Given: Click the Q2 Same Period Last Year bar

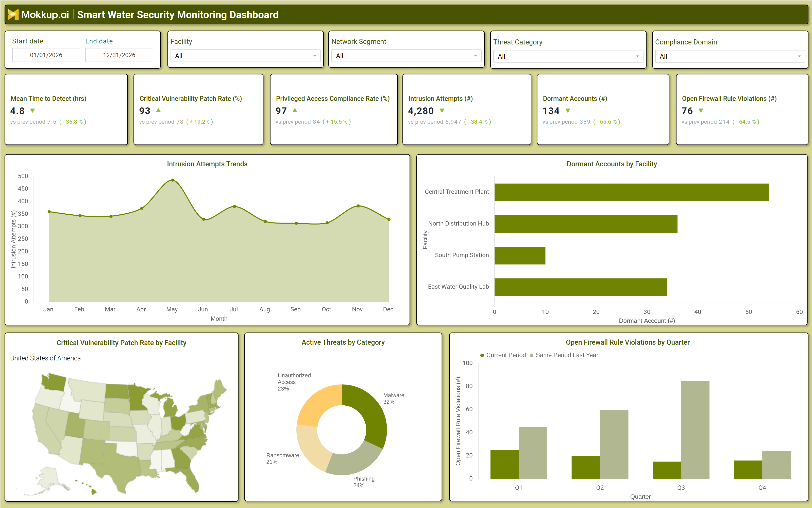Looking at the screenshot, I should click(x=614, y=444).
